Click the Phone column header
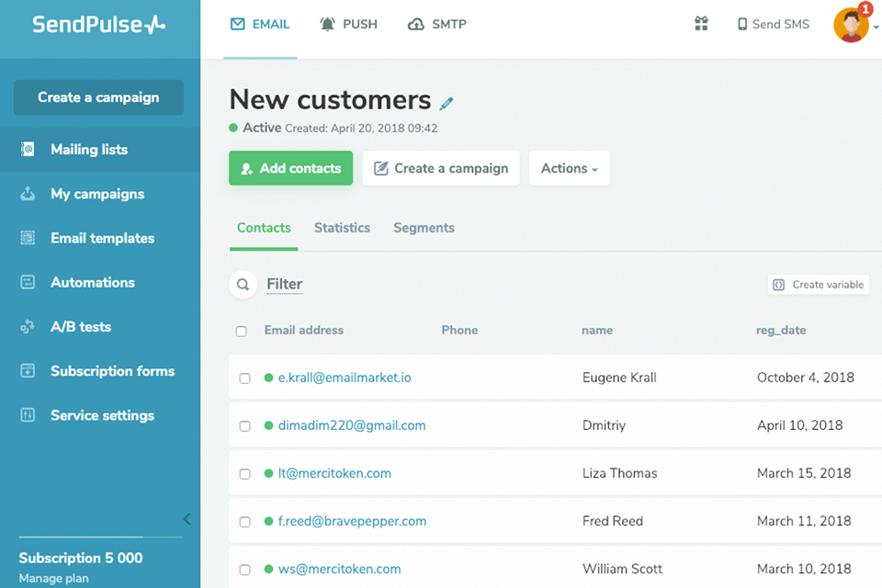Image resolution: width=882 pixels, height=588 pixels. click(x=459, y=331)
